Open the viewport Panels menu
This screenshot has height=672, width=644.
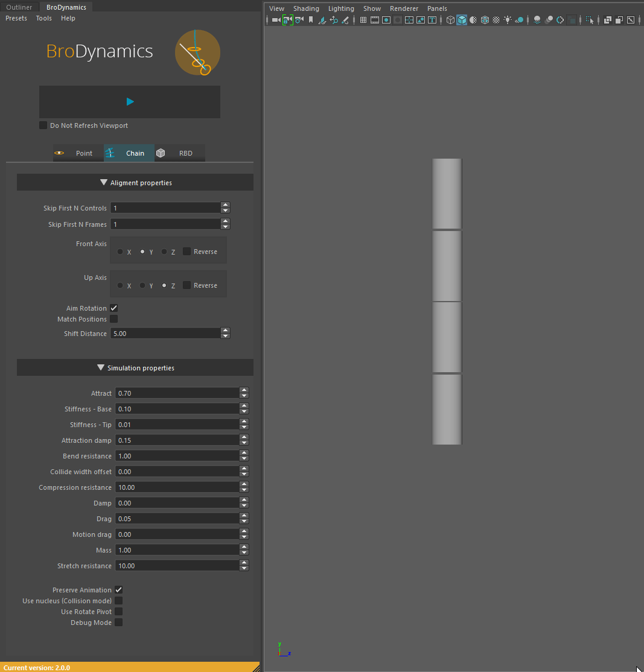click(x=437, y=8)
